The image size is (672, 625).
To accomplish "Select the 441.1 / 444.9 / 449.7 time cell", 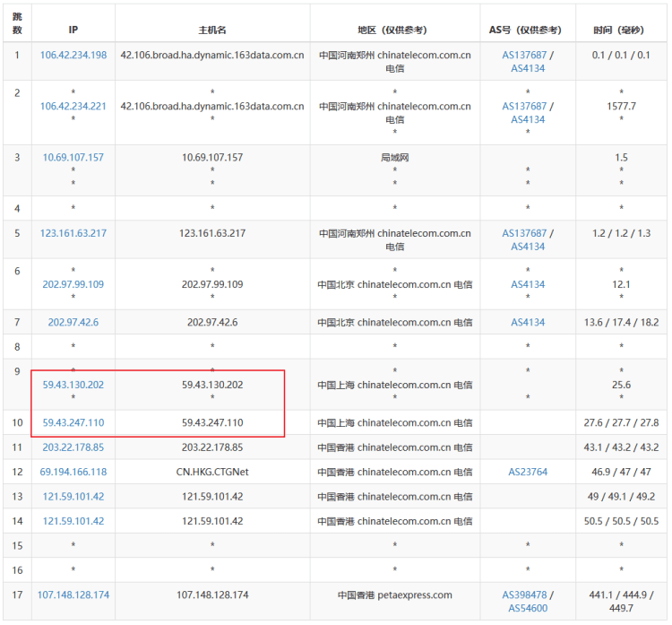I will [x=621, y=602].
